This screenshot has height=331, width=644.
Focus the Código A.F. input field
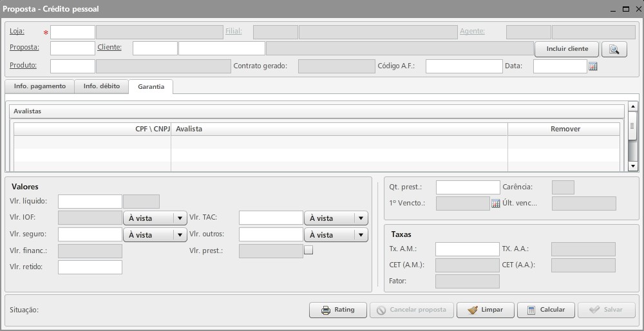[x=464, y=66]
